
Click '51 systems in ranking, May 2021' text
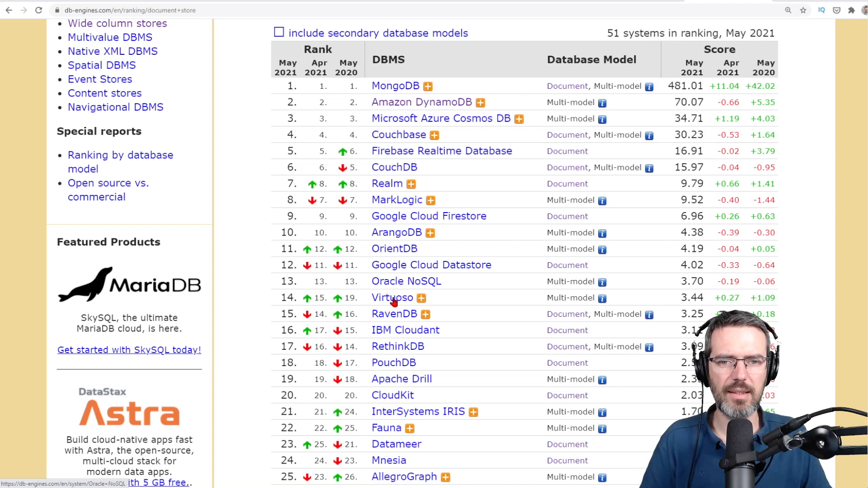(691, 33)
